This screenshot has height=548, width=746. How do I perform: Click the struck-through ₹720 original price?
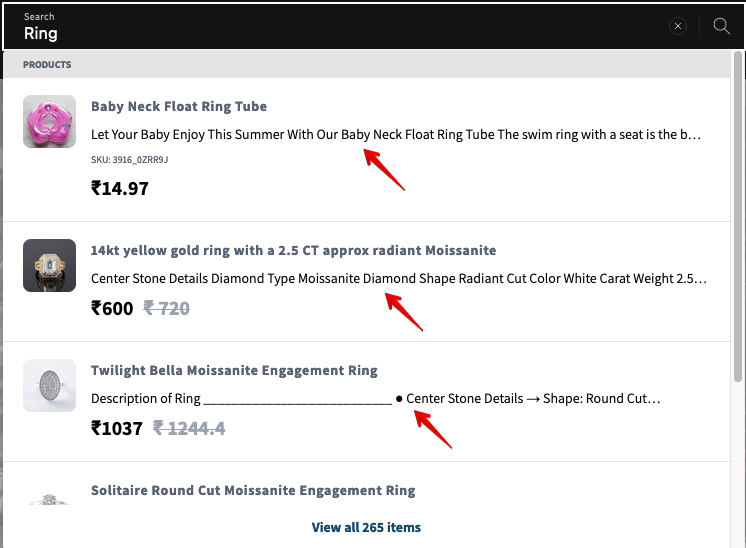click(x=167, y=308)
